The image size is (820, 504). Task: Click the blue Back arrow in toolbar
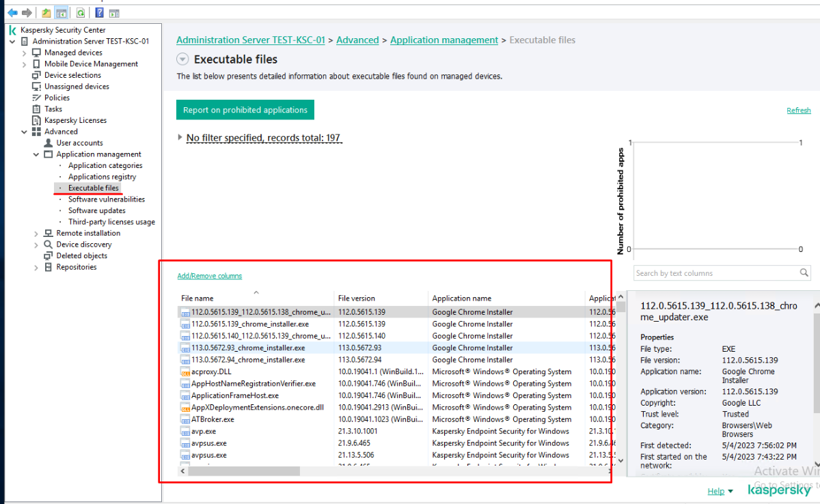tap(12, 12)
